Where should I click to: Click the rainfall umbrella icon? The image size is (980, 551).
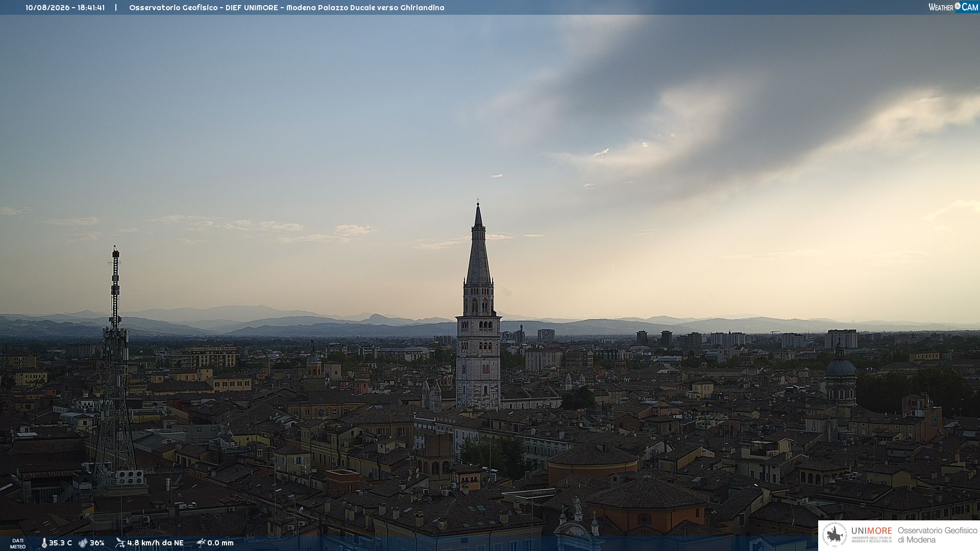pyautogui.click(x=201, y=543)
